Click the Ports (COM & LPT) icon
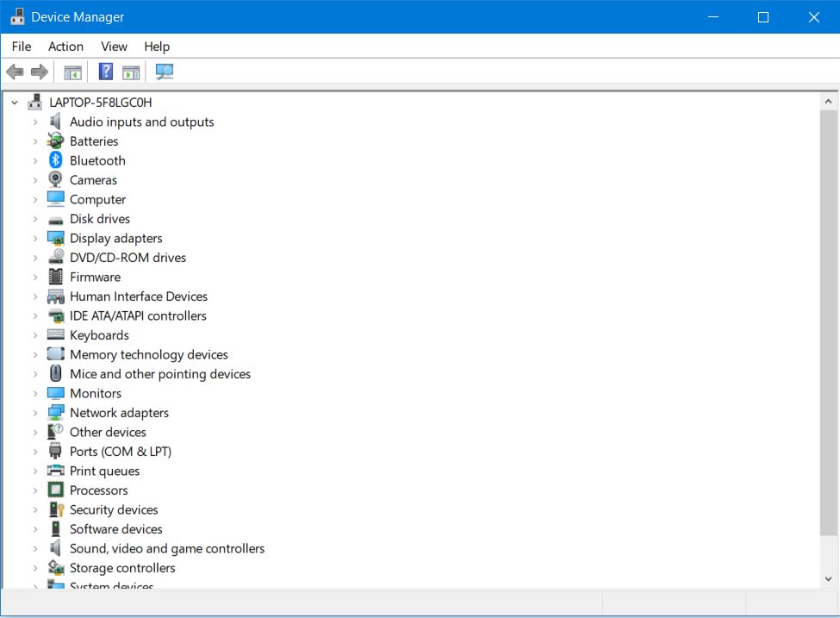This screenshot has width=840, height=618. [55, 451]
